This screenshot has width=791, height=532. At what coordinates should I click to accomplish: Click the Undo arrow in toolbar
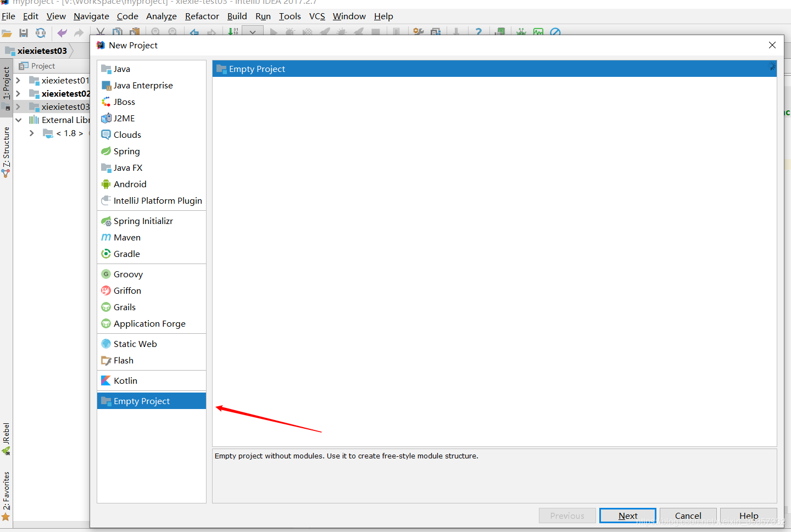pos(62,33)
